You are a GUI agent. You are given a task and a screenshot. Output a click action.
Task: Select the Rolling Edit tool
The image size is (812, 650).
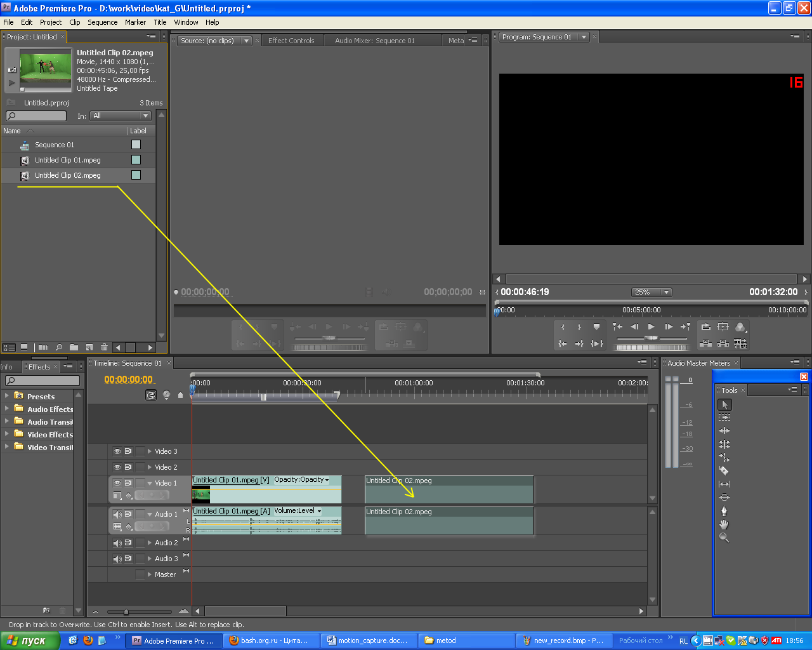724,444
